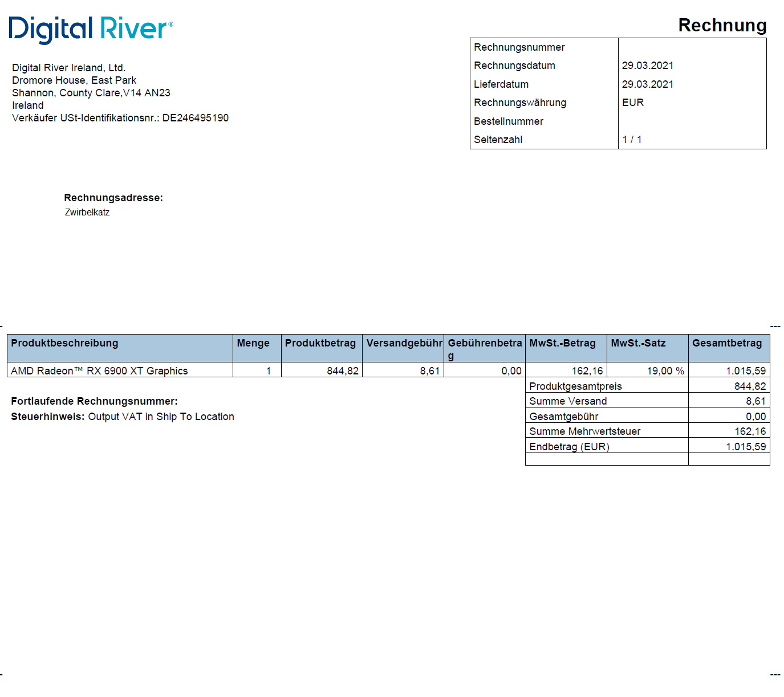784x697 pixels.
Task: Click Lieferdatum value 29.03.2021
Action: [648, 84]
